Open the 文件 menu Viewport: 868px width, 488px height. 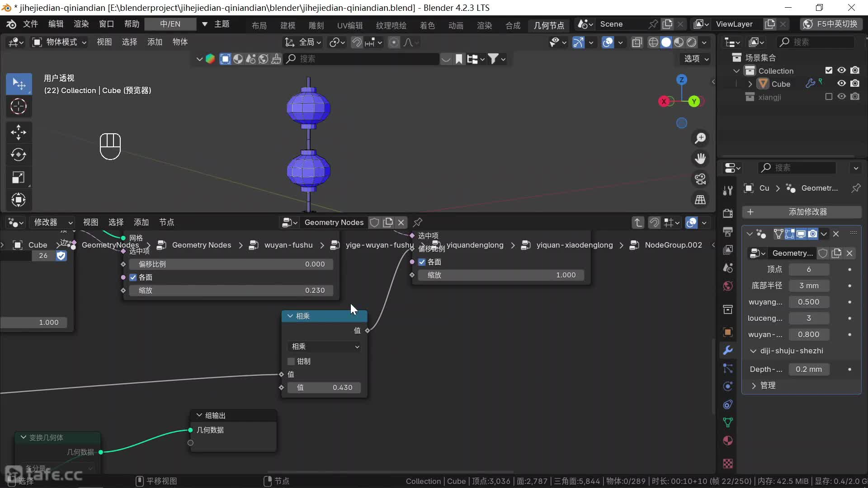pyautogui.click(x=30, y=24)
